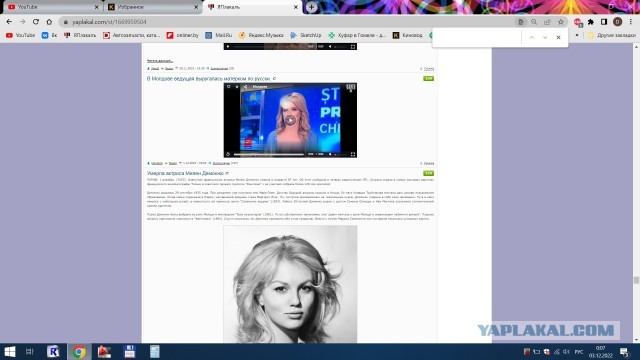Toggle the browser side panel
The image size is (640, 360).
604,22
